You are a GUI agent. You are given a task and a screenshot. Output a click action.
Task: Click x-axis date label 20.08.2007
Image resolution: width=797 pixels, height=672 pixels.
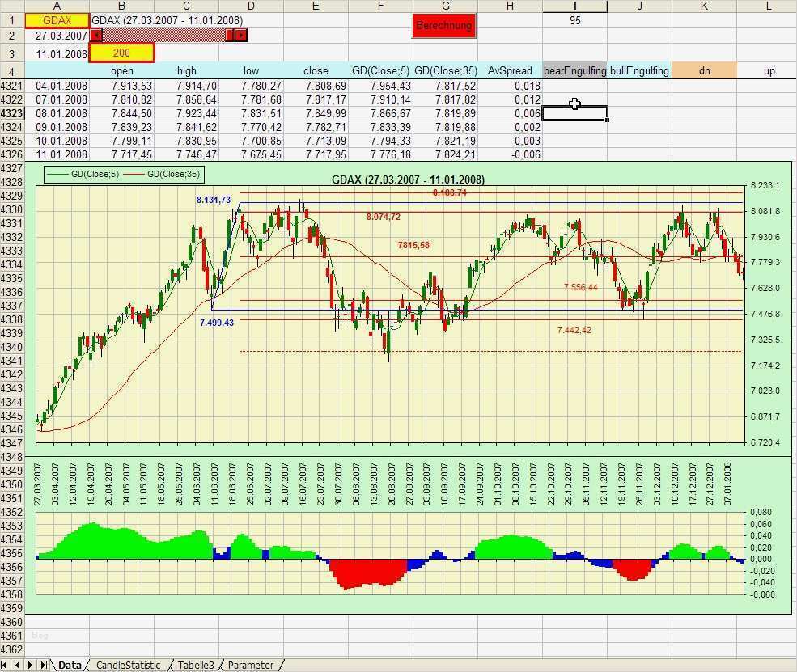[392, 484]
